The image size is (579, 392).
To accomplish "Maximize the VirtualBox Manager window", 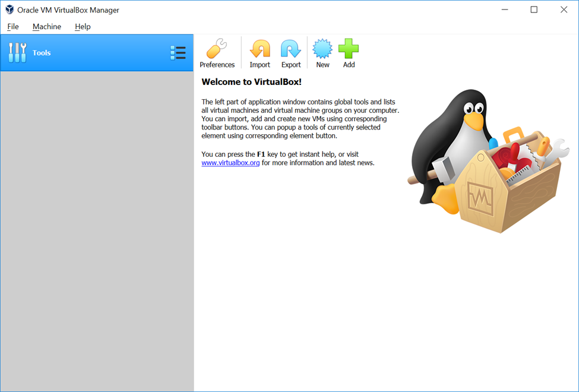I will click(533, 10).
